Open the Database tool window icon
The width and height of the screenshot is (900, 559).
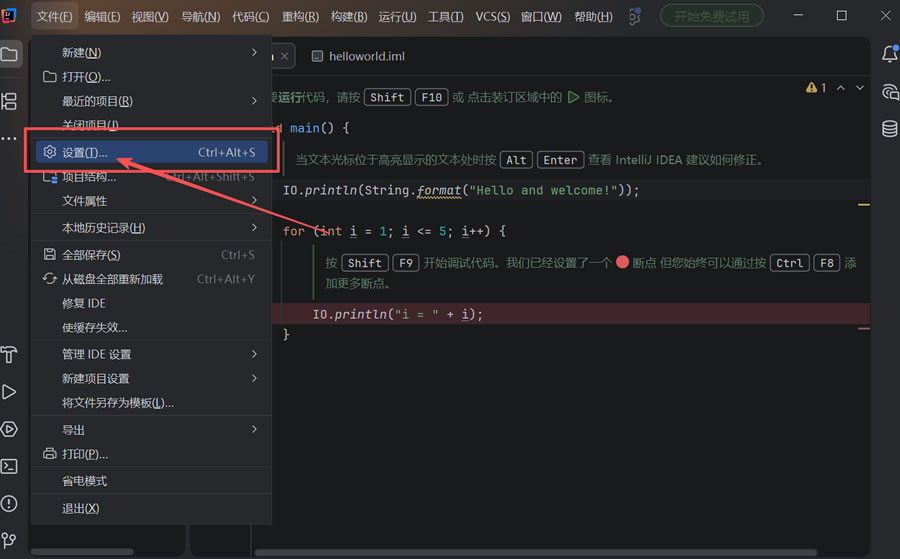click(890, 129)
